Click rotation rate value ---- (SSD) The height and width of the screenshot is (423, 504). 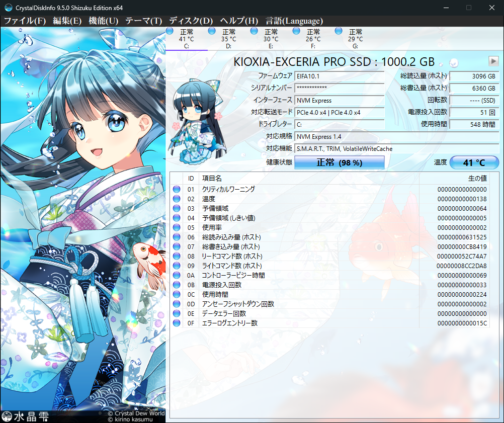[474, 100]
